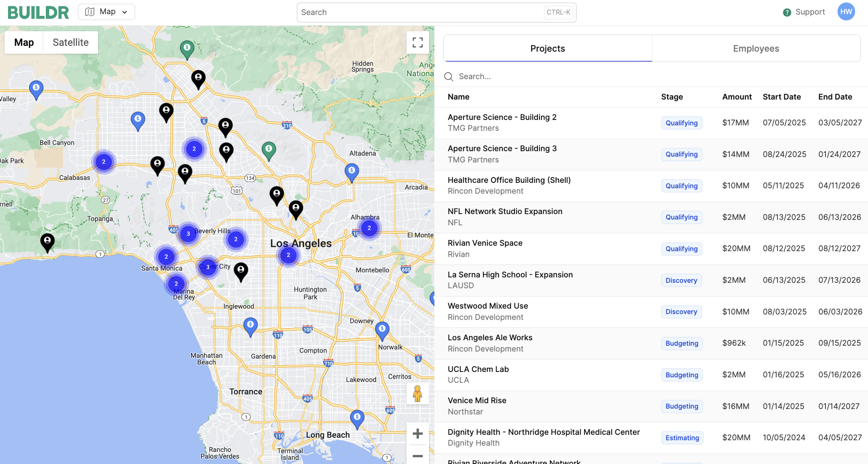868x464 pixels.
Task: Click cluster of 2 at Santa Monica
Action: pos(166,257)
